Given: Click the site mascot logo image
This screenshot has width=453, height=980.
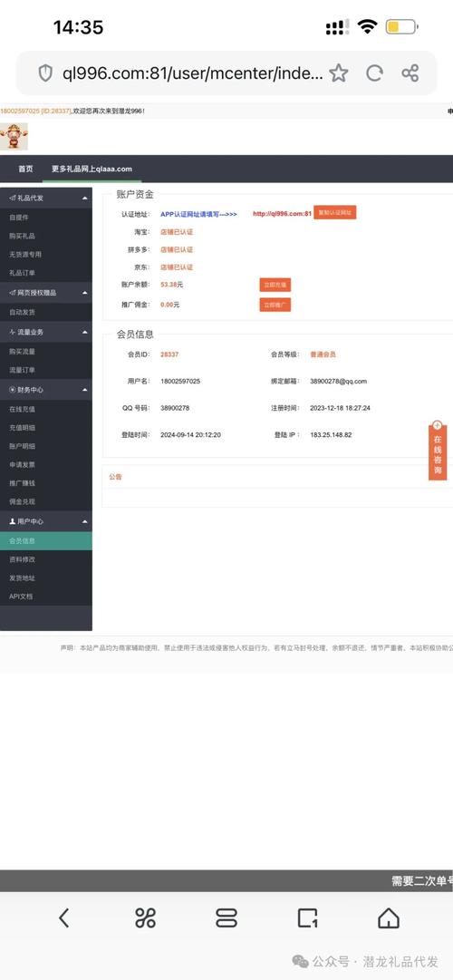Looking at the screenshot, I should (x=14, y=136).
